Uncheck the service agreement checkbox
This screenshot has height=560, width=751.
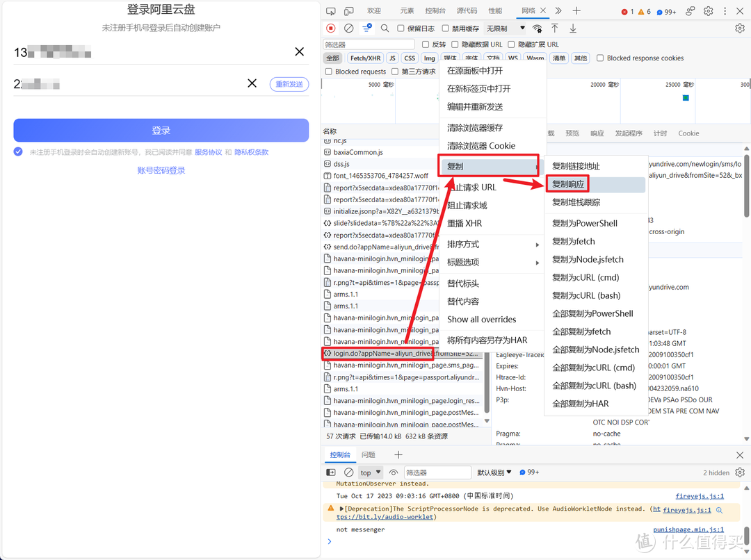pyautogui.click(x=18, y=151)
